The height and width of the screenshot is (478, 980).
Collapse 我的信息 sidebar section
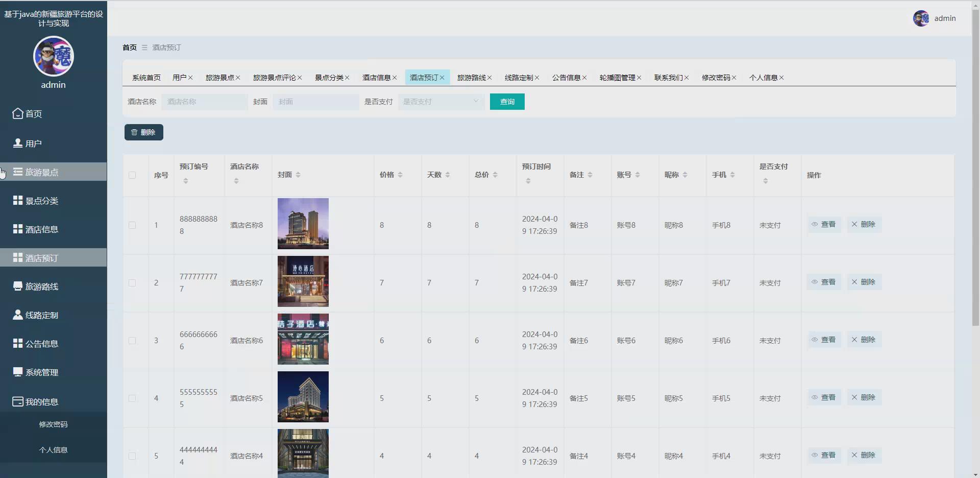(x=53, y=402)
